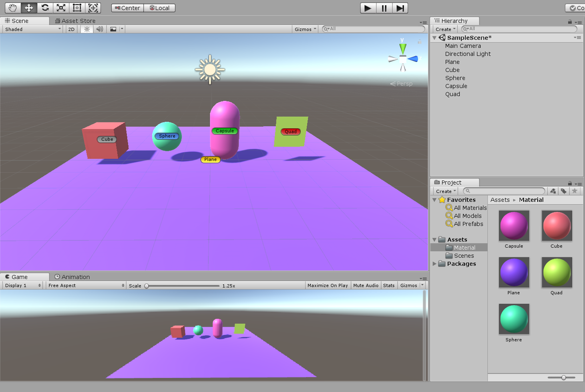The height and width of the screenshot is (392, 585).
Task: Select the Cube label in scene
Action: click(107, 139)
